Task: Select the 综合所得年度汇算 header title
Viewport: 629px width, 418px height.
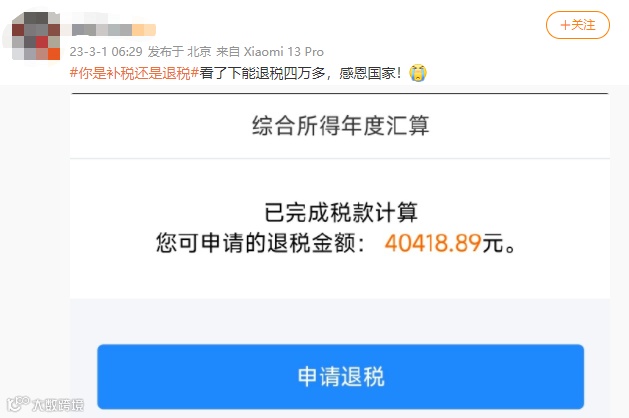Action: coord(341,126)
